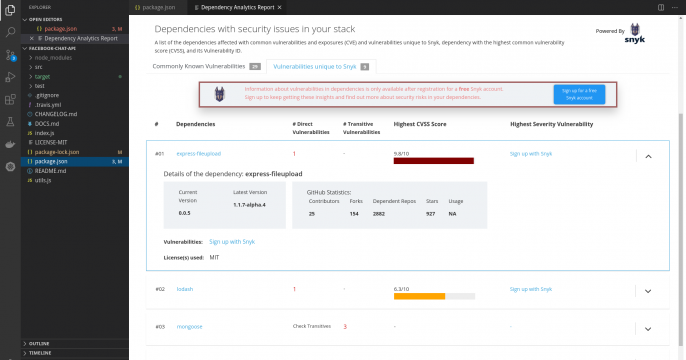The width and height of the screenshot is (686, 360).
Task: Select Vulnerabilities unique to Snyk tab
Action: [321, 66]
